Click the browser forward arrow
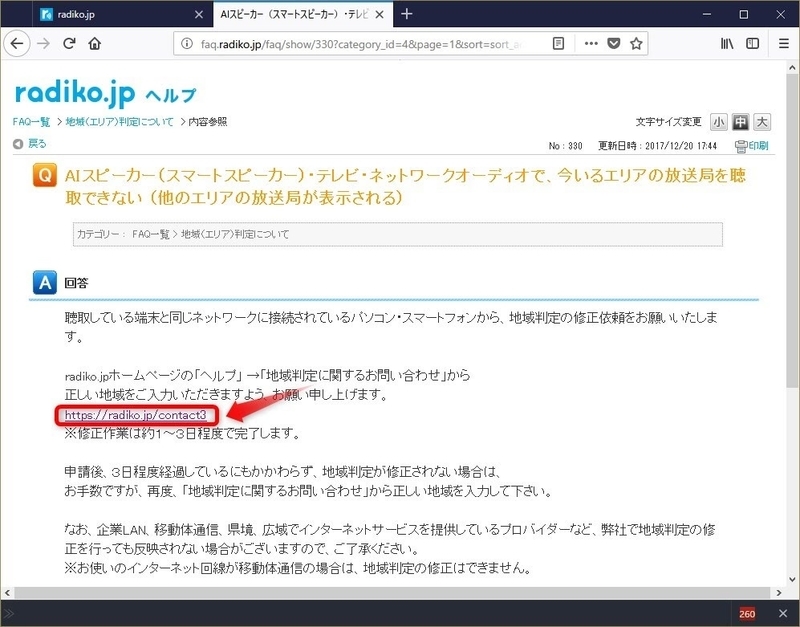Screen dimensions: 800x627 coord(44,44)
